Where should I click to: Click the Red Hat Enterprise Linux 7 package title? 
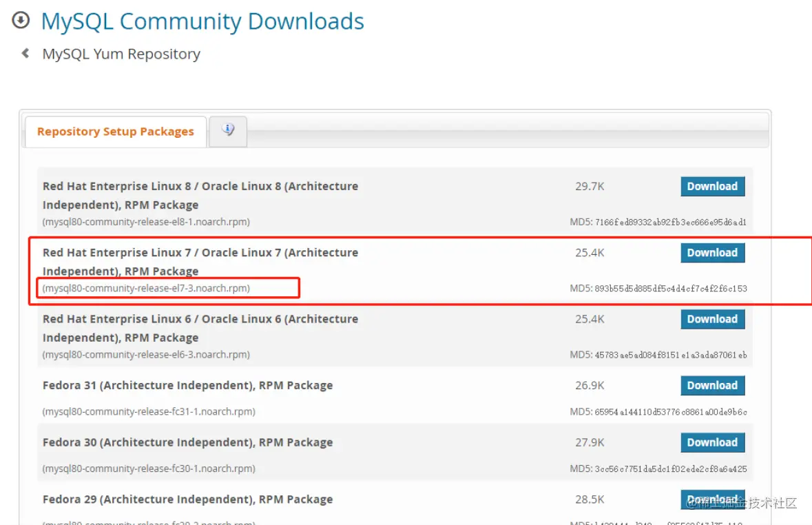(200, 262)
